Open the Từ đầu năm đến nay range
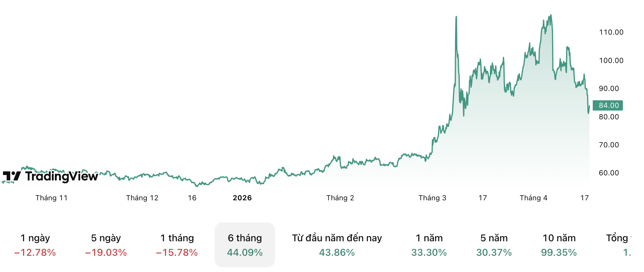644x272 pixels. (337, 245)
